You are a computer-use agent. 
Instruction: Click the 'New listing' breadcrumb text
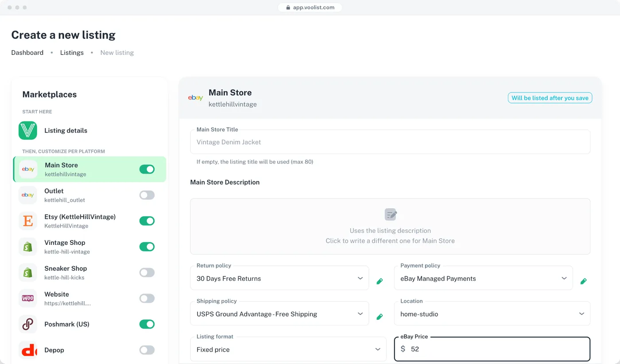117,53
